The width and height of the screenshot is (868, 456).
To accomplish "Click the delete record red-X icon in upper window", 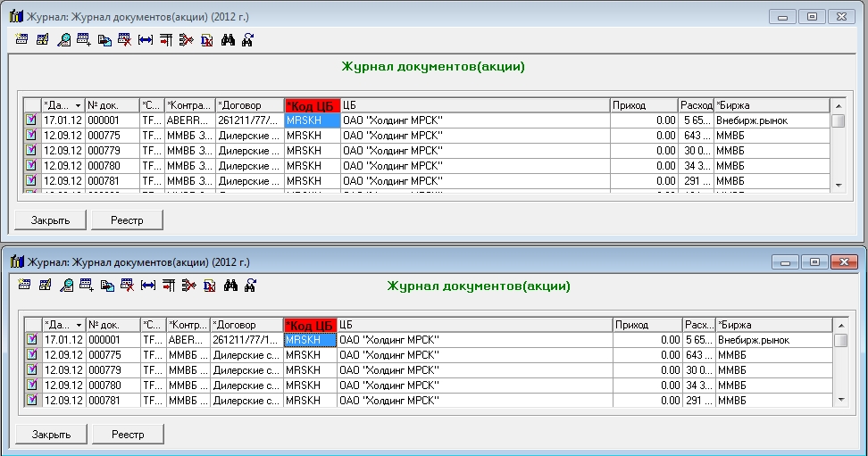I will [126, 39].
